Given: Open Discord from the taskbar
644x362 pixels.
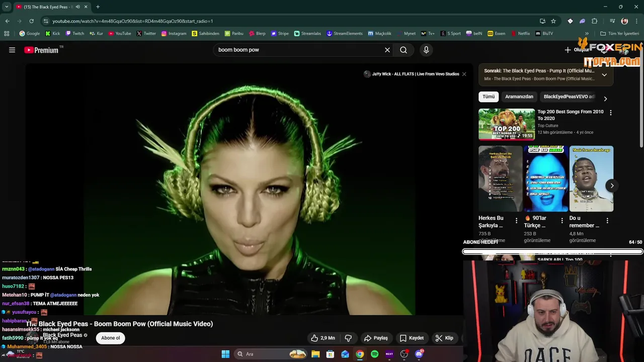Looking at the screenshot, I should pos(419,354).
